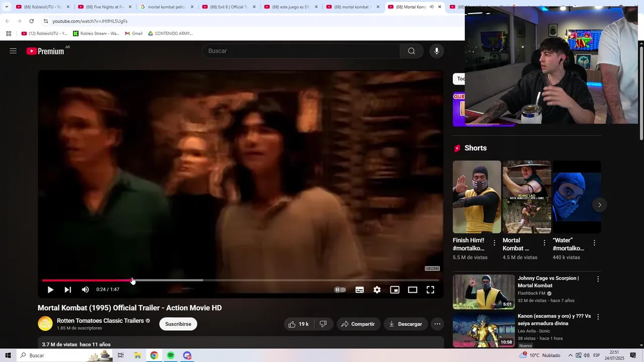
Task: Download the video with Descargar
Action: tap(406, 324)
